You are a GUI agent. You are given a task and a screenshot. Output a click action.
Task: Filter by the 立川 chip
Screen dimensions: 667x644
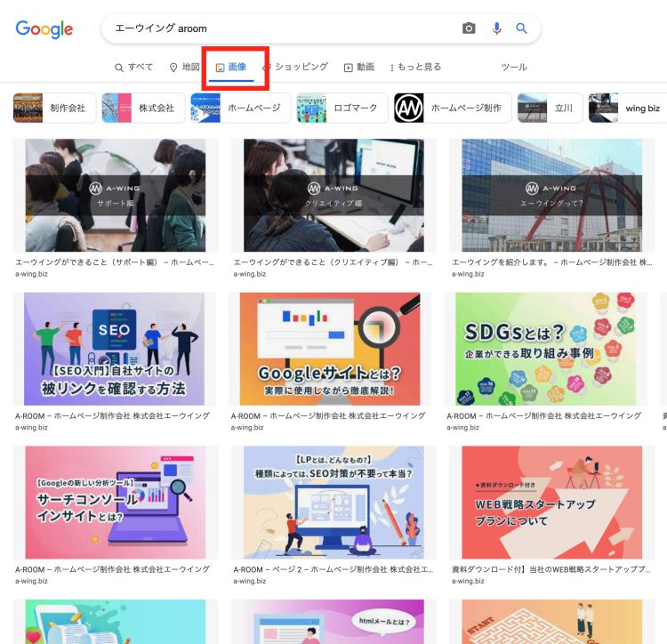click(x=550, y=108)
